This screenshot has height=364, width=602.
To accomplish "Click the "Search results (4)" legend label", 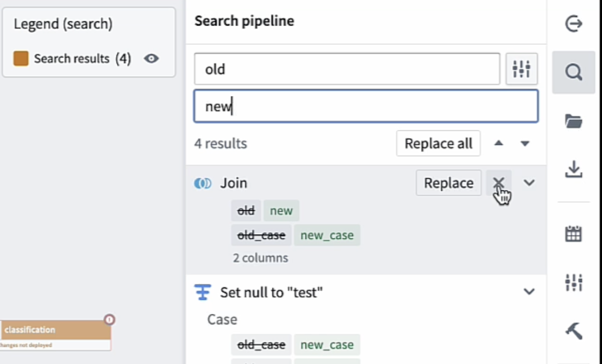I will click(82, 59).
